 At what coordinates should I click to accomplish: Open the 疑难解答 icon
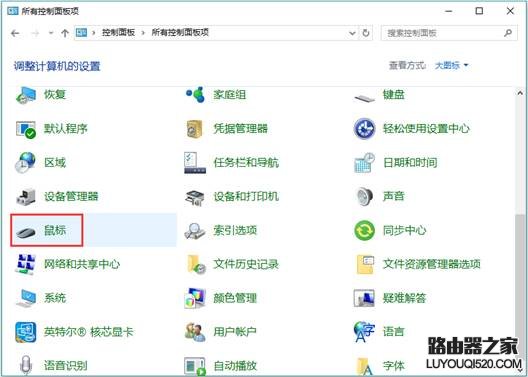pos(364,298)
